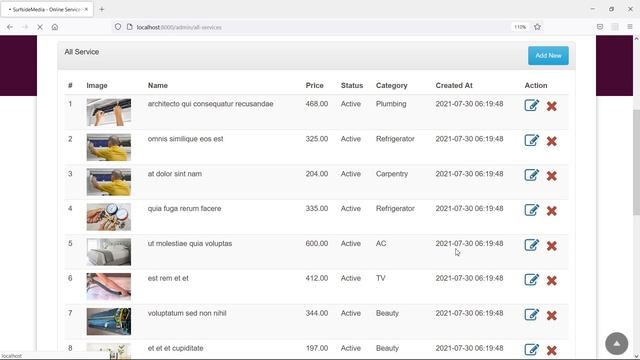Select the Carpentry category cell

(392, 173)
